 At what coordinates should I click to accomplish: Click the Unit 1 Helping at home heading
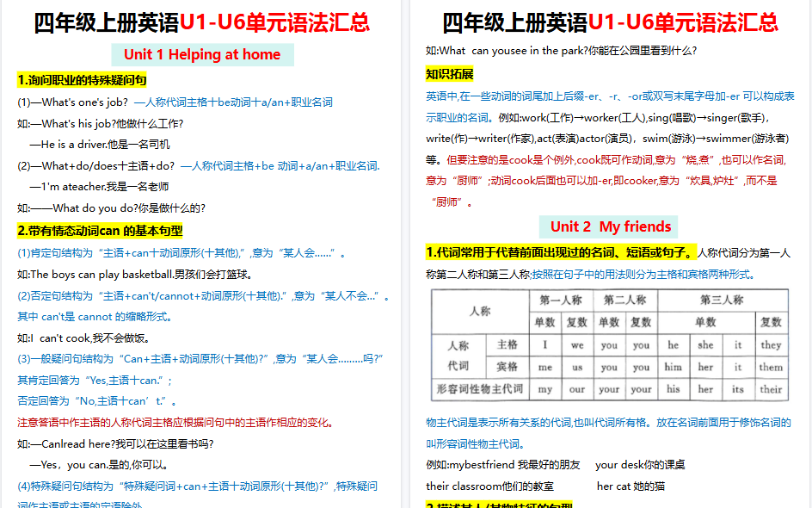pyautogui.click(x=202, y=54)
